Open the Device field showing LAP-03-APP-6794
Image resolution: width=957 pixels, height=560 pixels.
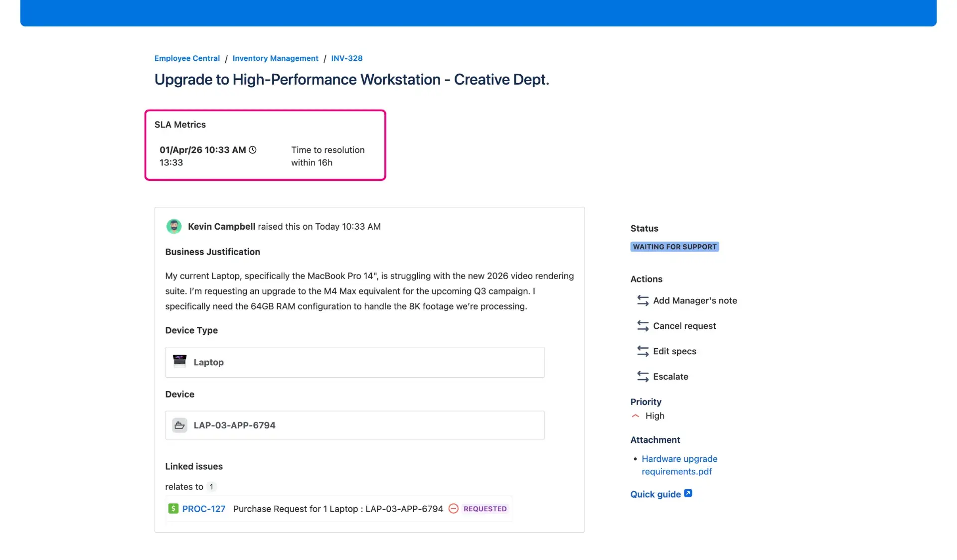[x=355, y=425]
